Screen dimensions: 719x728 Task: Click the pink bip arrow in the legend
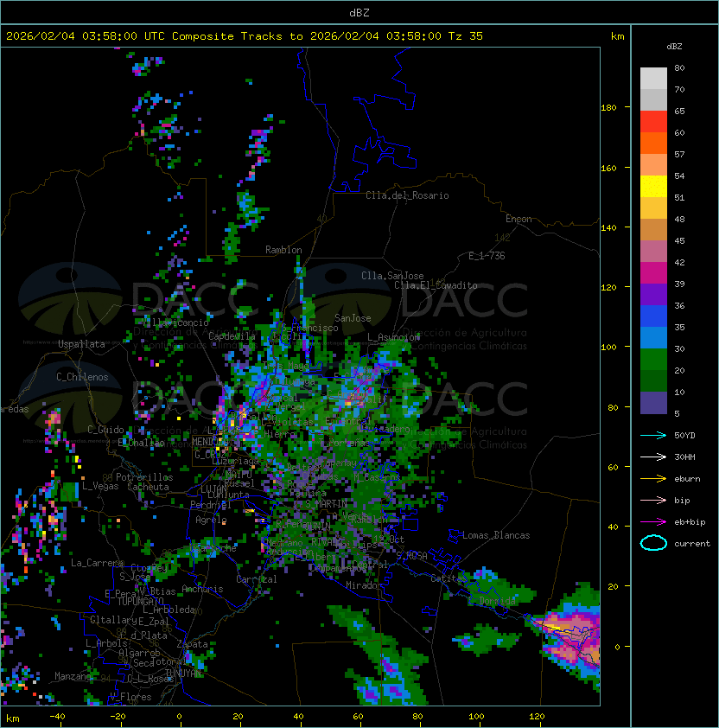[x=653, y=501]
